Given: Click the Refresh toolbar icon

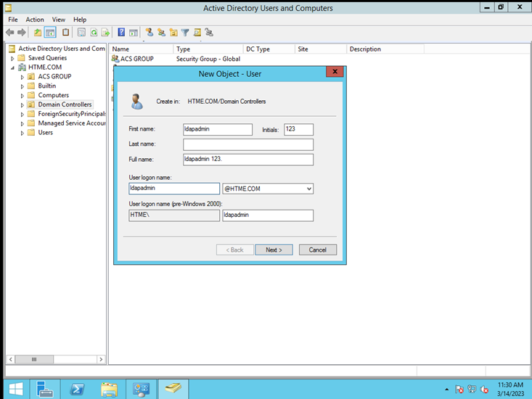Looking at the screenshot, I should [x=94, y=33].
